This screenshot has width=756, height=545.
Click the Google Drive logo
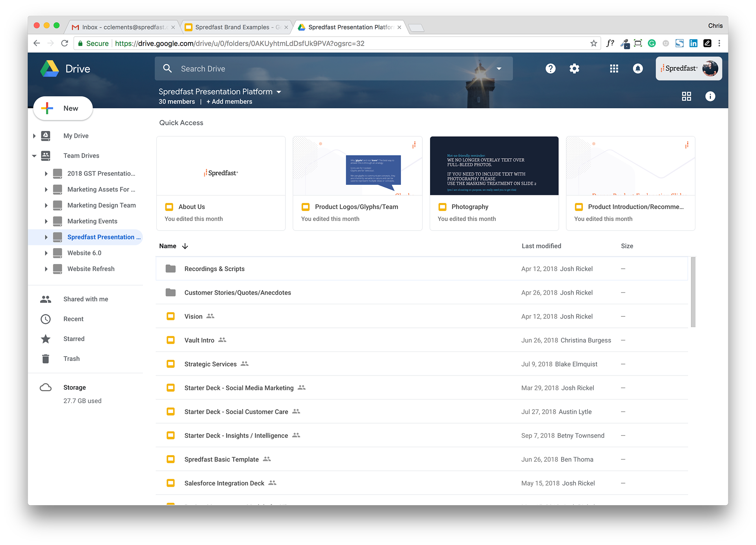50,69
